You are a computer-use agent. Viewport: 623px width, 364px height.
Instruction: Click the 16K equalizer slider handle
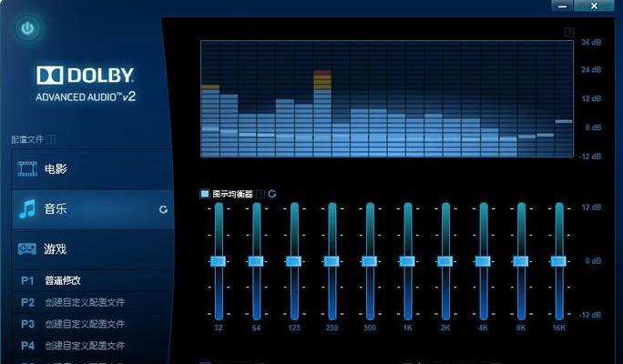(x=558, y=261)
